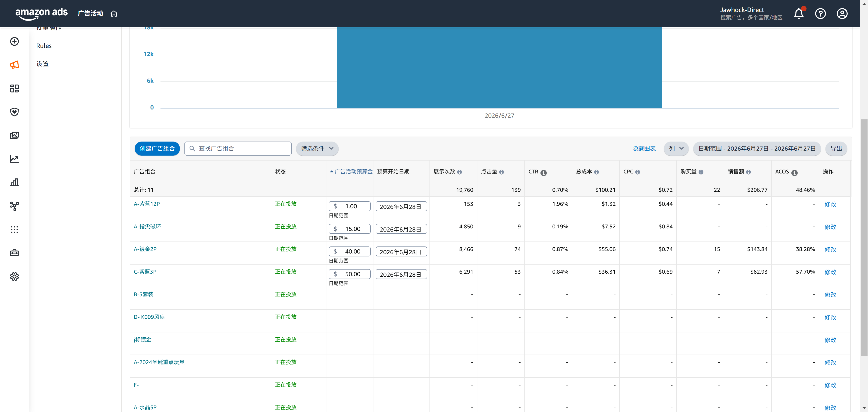Click the 导出 export button
868x412 pixels.
click(836, 148)
